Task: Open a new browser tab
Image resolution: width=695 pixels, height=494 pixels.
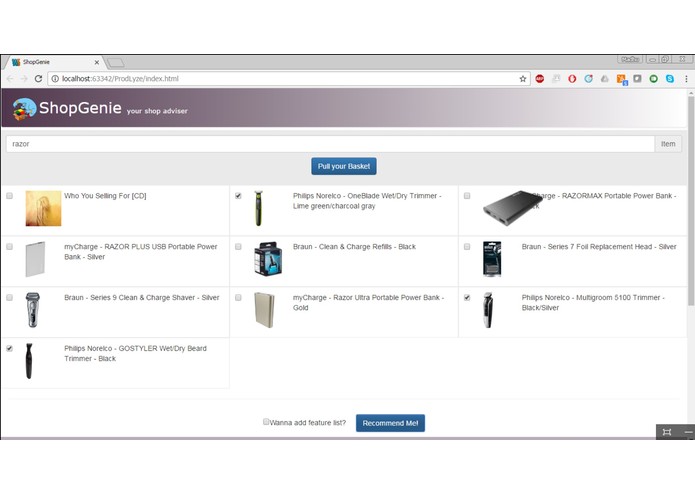Action: coord(116,62)
